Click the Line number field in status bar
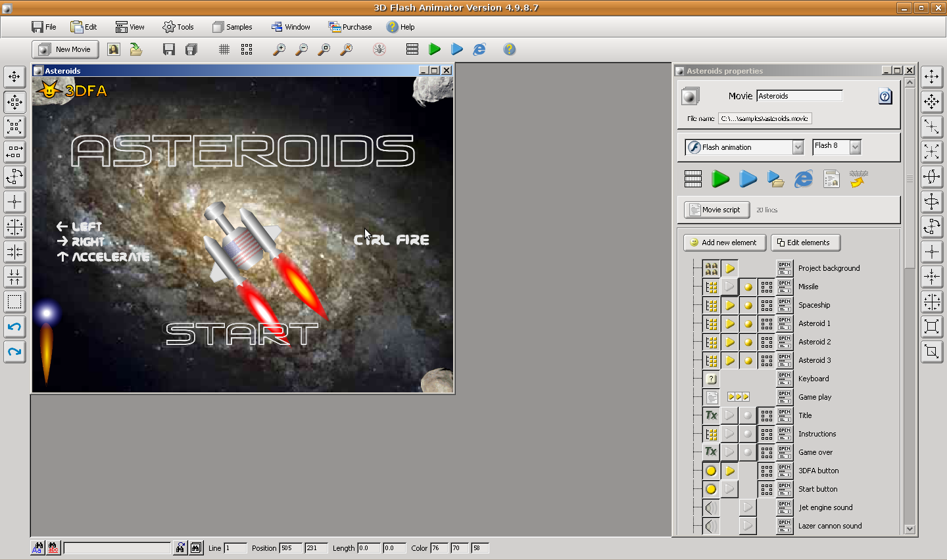 point(235,548)
